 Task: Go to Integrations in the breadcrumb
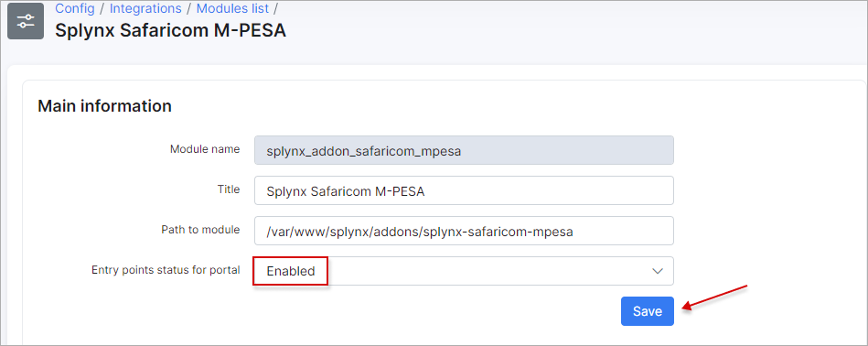coord(145,9)
